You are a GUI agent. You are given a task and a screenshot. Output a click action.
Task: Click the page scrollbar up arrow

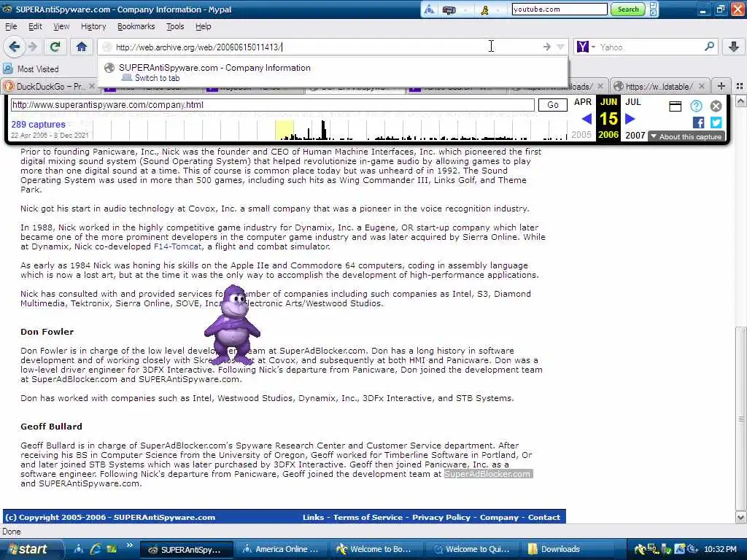[x=741, y=101]
